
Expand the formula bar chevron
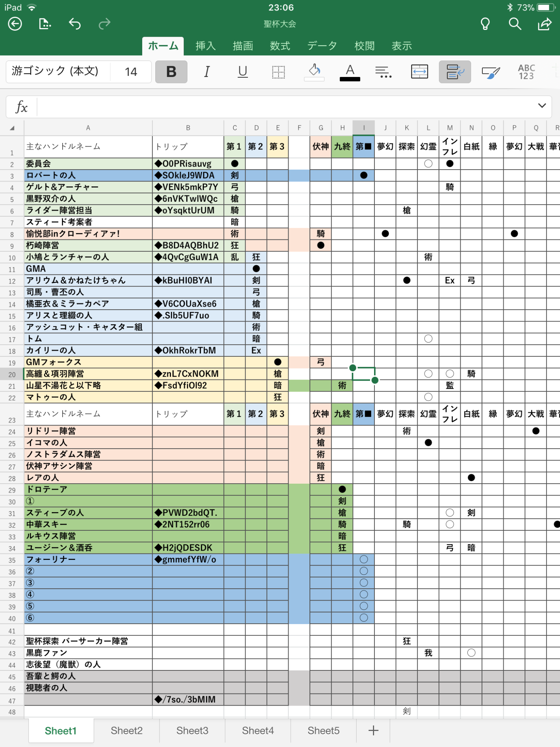(542, 106)
